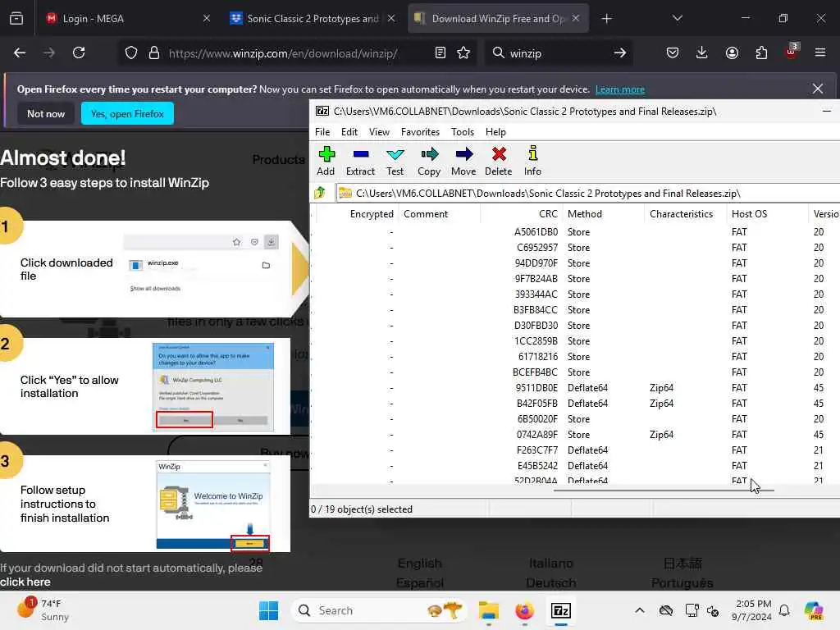
Task: Open the weather widget showing 74°F Sunny
Action: click(x=43, y=610)
